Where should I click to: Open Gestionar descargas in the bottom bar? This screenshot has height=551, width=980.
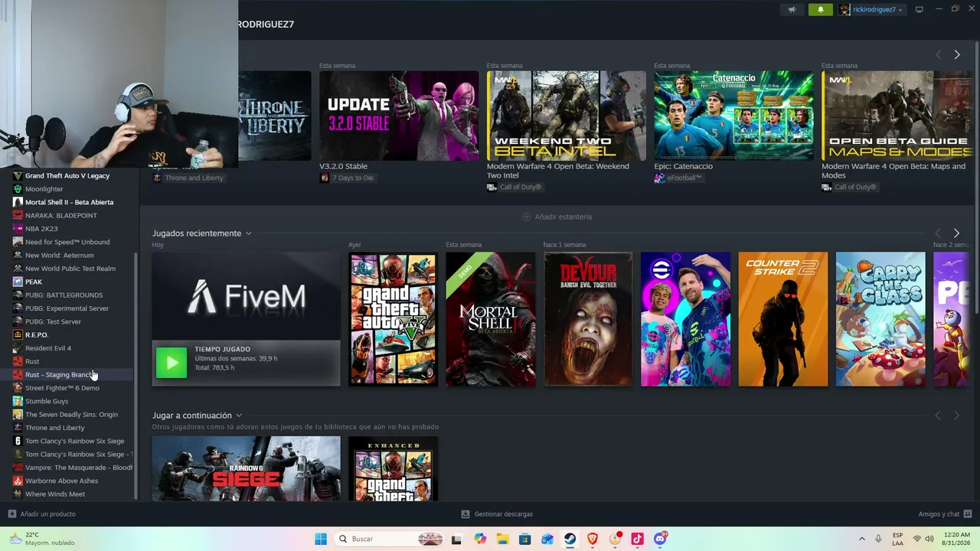pos(497,514)
